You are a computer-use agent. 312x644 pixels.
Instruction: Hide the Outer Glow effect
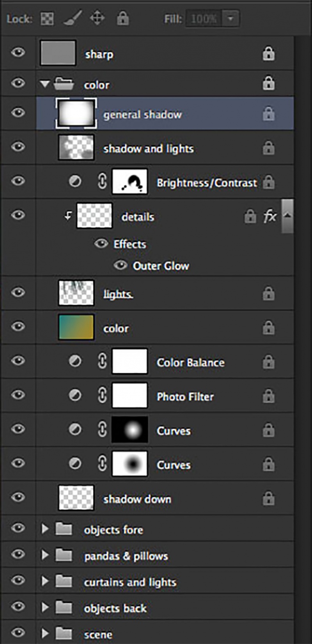(x=120, y=266)
